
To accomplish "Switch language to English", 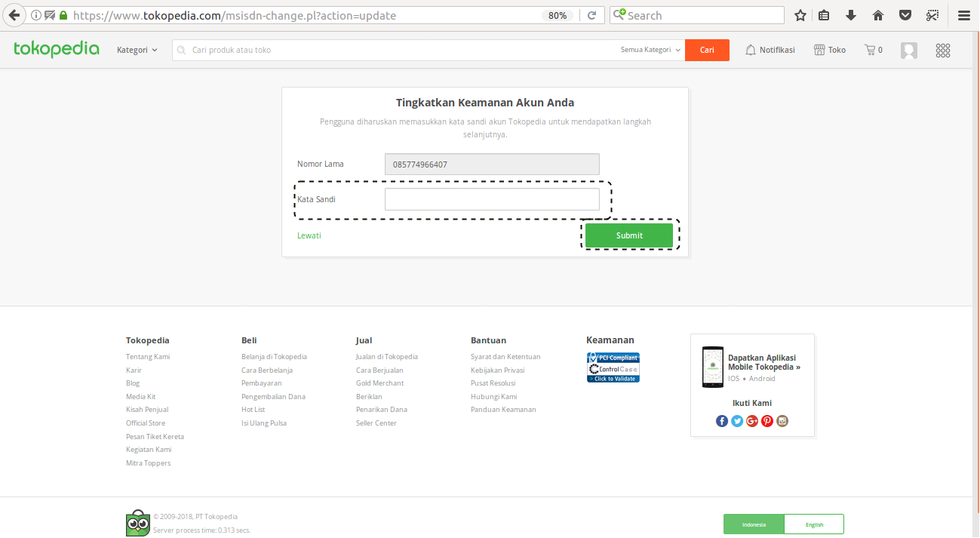I will coord(814,524).
